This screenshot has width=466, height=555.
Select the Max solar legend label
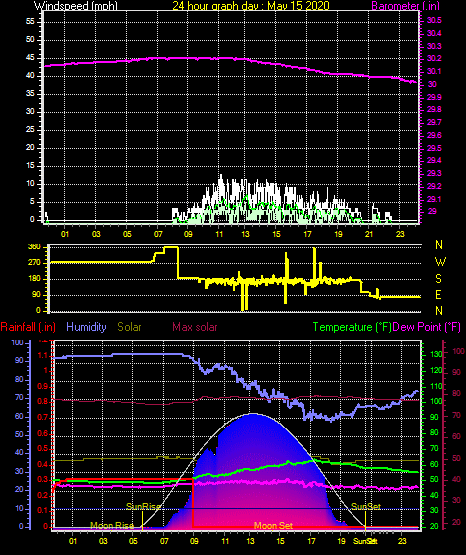195,327
